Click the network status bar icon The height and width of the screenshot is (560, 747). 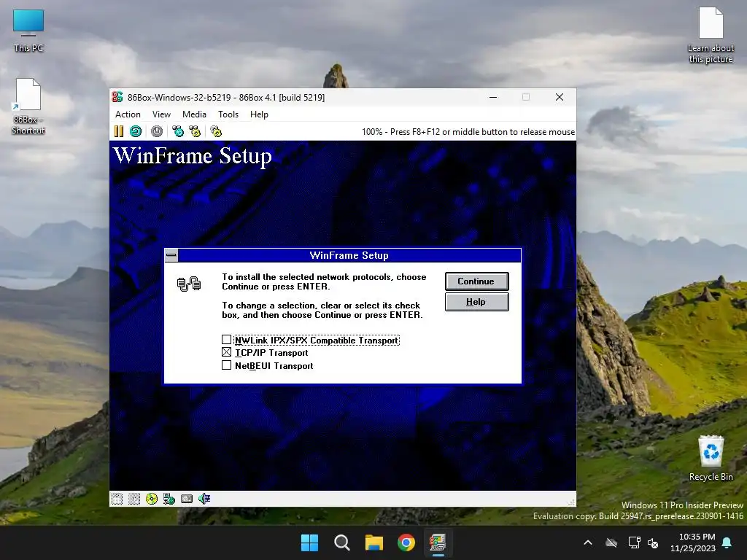point(169,499)
